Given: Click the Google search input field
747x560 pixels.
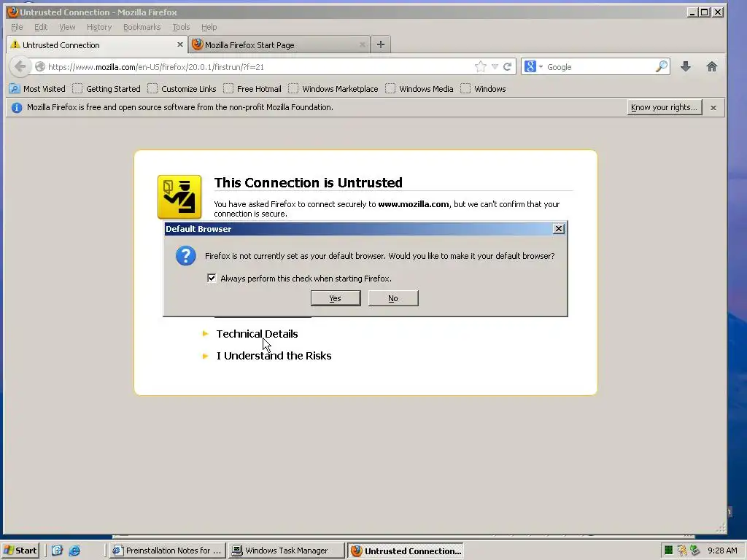Looking at the screenshot, I should click(x=600, y=66).
